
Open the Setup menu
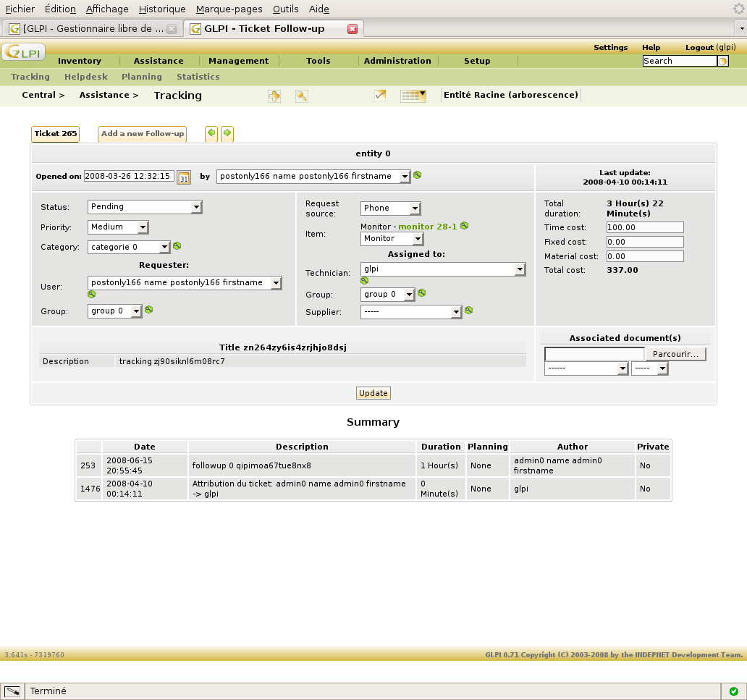tap(477, 61)
